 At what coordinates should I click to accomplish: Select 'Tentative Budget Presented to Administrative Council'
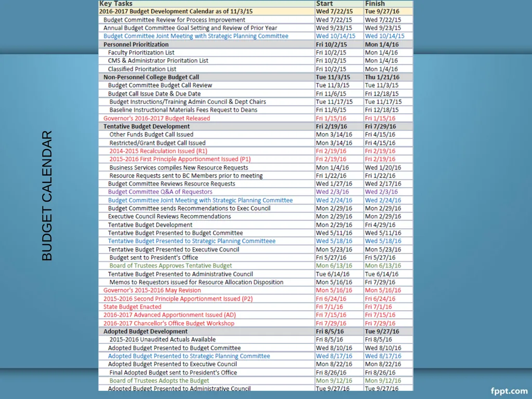(180, 274)
